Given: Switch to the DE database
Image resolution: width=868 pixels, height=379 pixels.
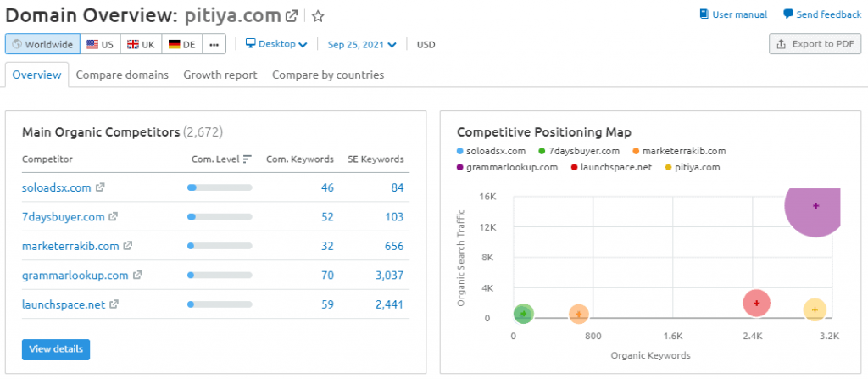Looking at the screenshot, I should (182, 44).
